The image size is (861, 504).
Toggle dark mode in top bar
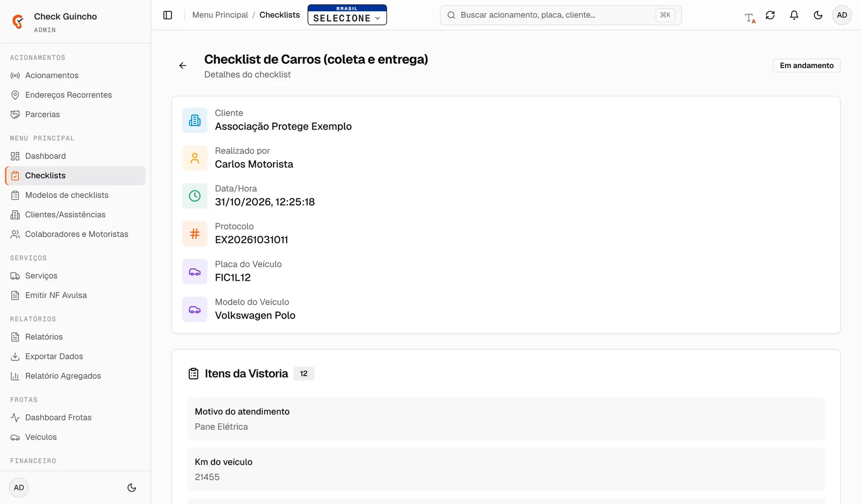(x=818, y=15)
